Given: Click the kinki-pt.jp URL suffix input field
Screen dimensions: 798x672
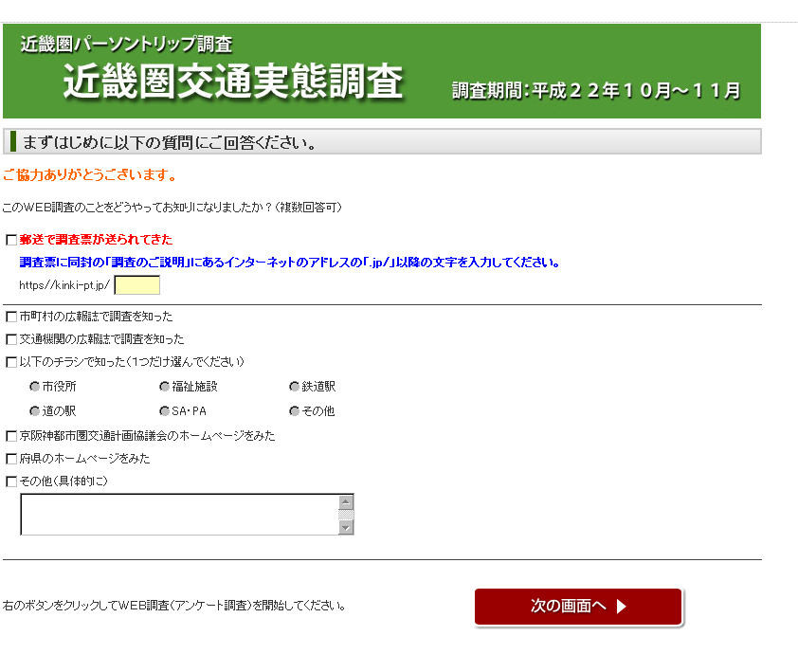Looking at the screenshot, I should click(136, 285).
